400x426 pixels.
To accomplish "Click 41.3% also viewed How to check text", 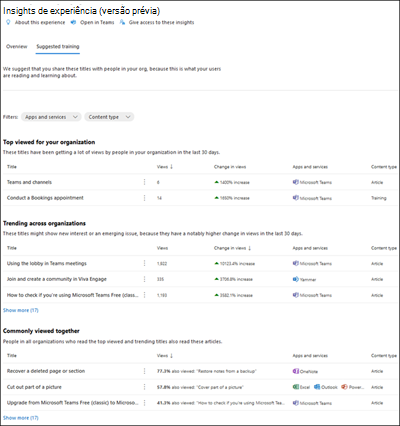I will [x=221, y=403].
